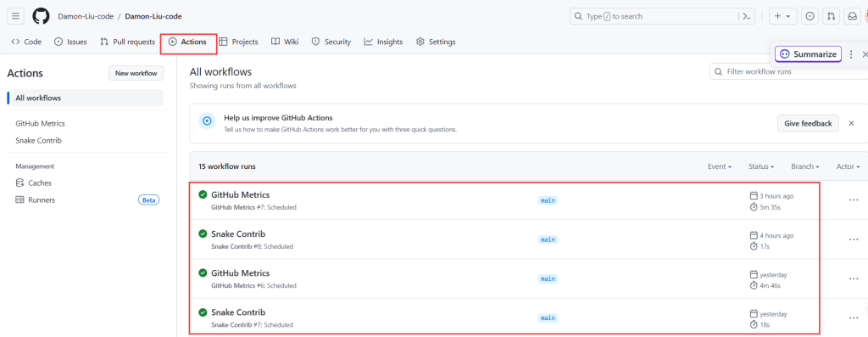Screen dimensions: 868x337
Task: Click the Summarize button
Action: tap(808, 54)
